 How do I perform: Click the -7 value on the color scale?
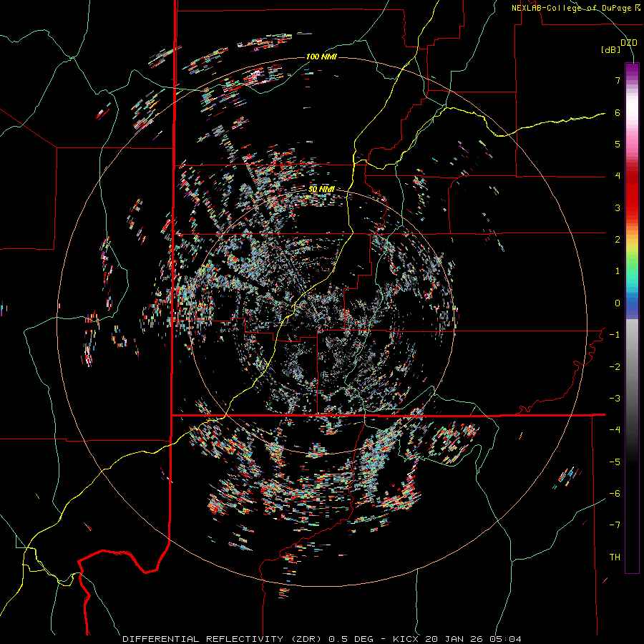615,525
